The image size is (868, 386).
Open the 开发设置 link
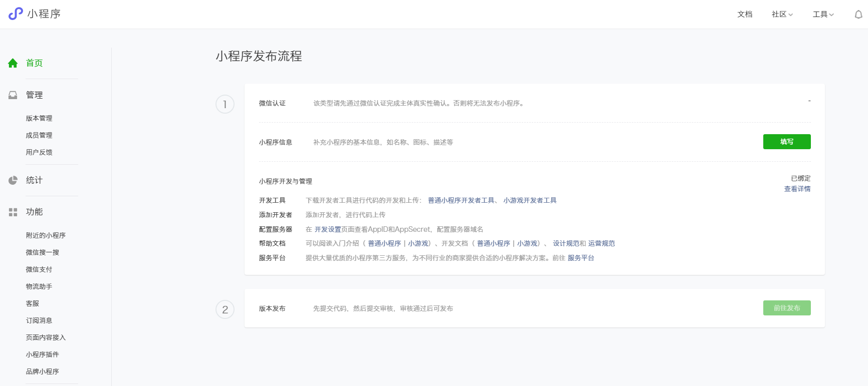[328, 229]
